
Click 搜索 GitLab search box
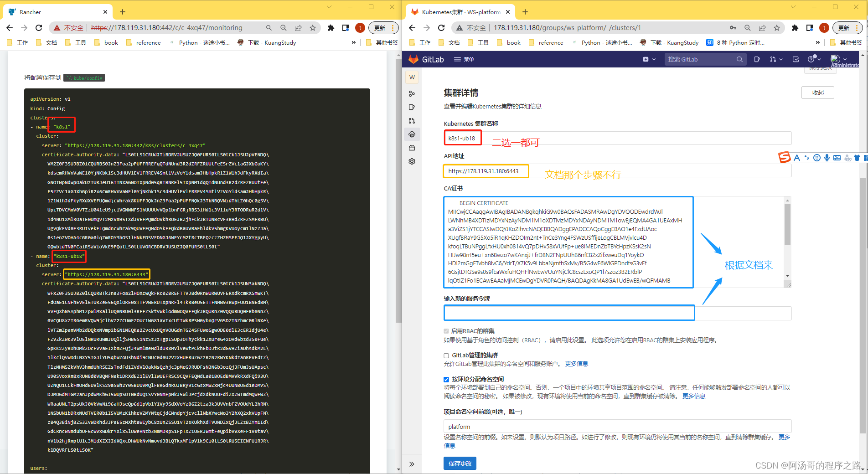(704, 59)
